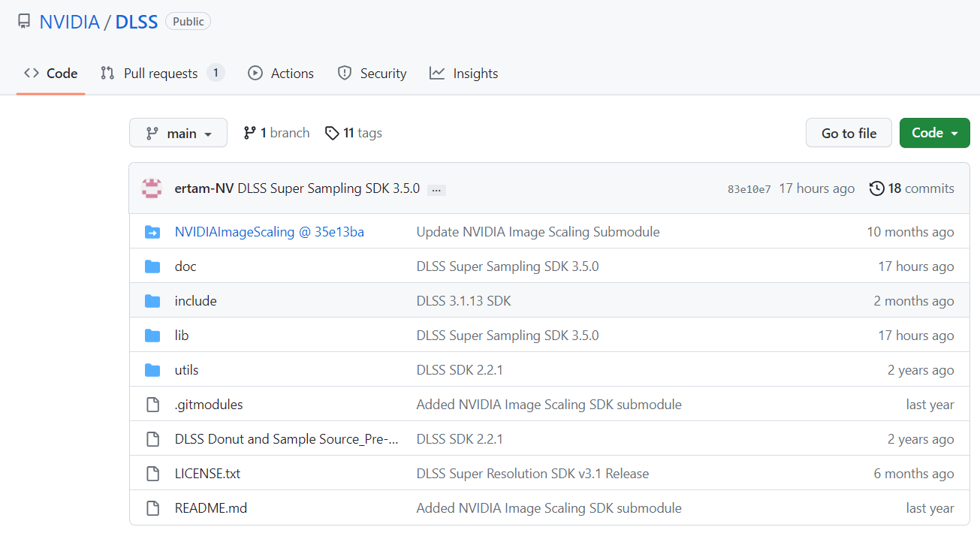This screenshot has height=536, width=980.
Task: Open lib row commit DLSS Super Sampling SDK 3.5.0
Action: point(508,336)
